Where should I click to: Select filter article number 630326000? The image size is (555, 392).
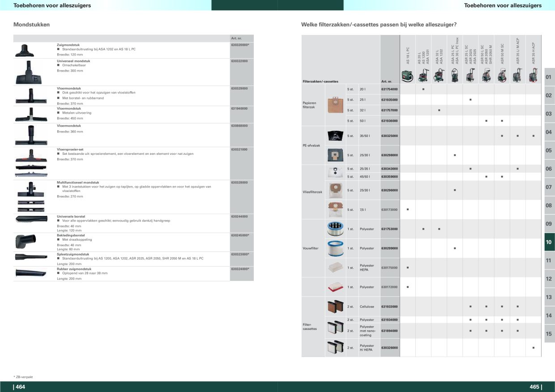(389, 347)
